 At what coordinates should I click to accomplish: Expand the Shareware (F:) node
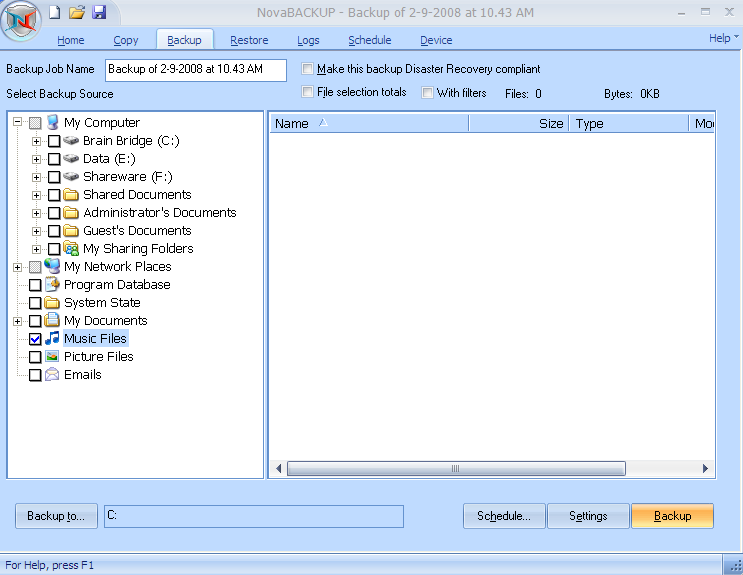coord(36,177)
